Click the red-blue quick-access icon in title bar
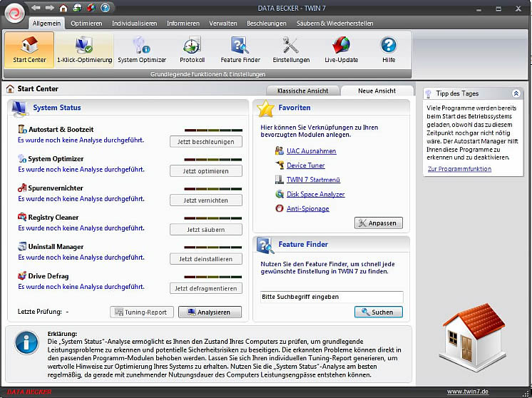 [91, 8]
